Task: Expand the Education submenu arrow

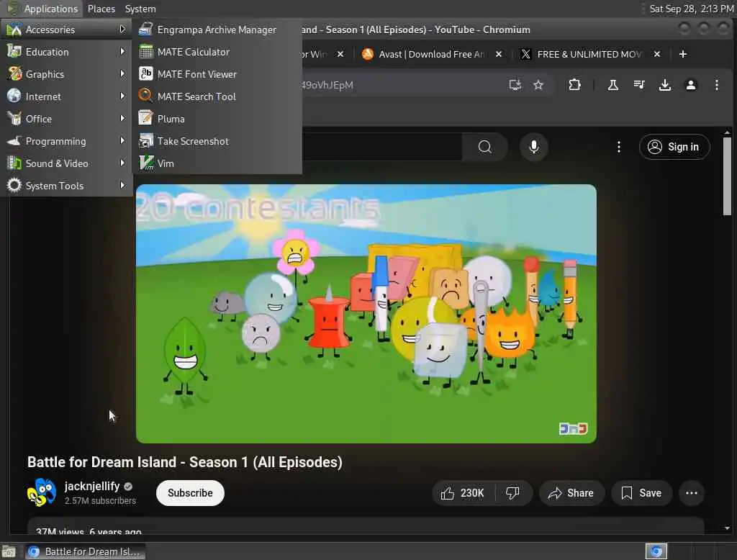Action: coord(122,51)
